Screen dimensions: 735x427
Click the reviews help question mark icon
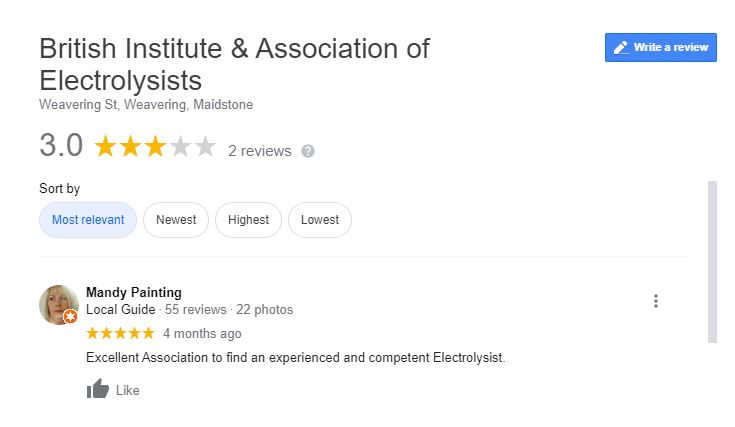tap(308, 151)
